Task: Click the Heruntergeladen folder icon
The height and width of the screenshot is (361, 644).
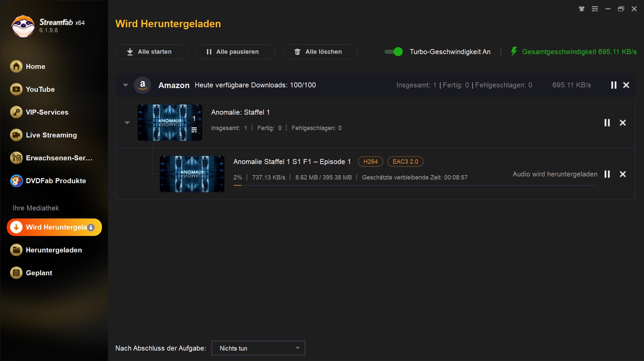Action: 16,250
